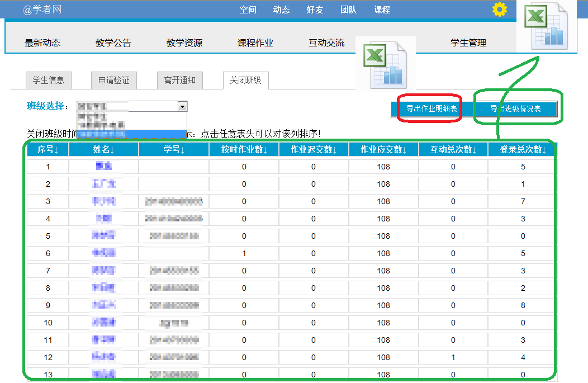The height and width of the screenshot is (383, 588).
Task: Sort by 登录总次数 column header
Action: pos(523,149)
